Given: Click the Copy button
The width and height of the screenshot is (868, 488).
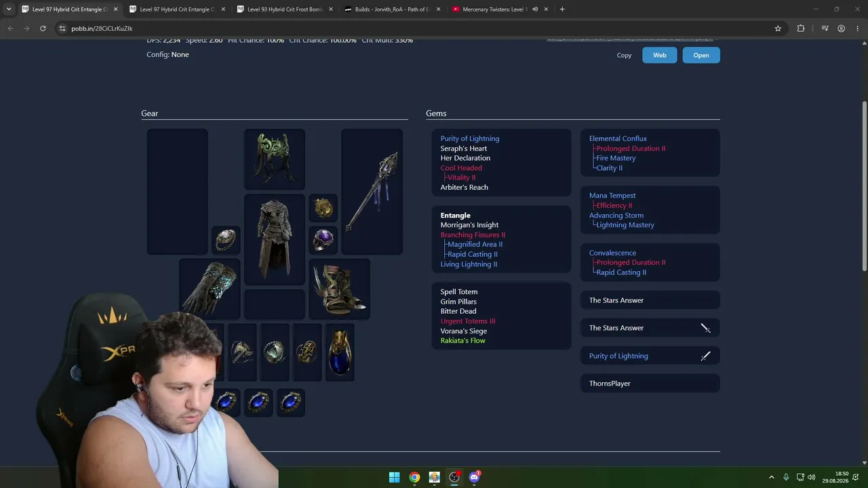Looking at the screenshot, I should (624, 56).
